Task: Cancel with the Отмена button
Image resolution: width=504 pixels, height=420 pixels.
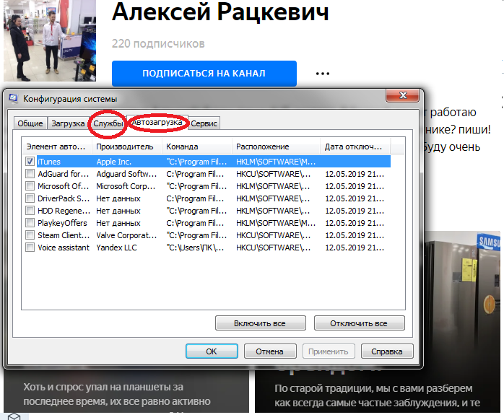Action: (269, 351)
